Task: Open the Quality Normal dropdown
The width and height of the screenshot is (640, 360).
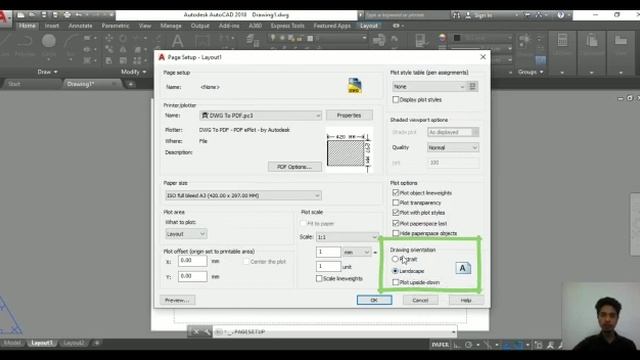Action: pyautogui.click(x=453, y=147)
